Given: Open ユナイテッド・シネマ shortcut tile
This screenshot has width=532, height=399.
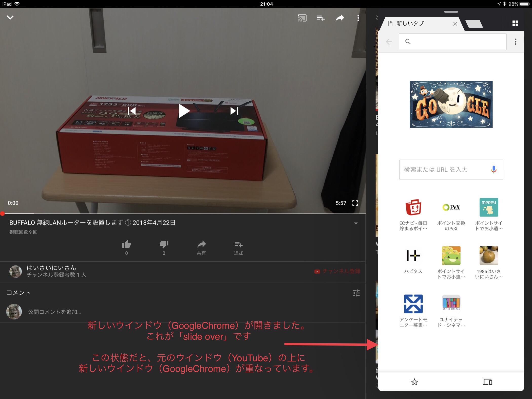Looking at the screenshot, I should pyautogui.click(x=451, y=311).
